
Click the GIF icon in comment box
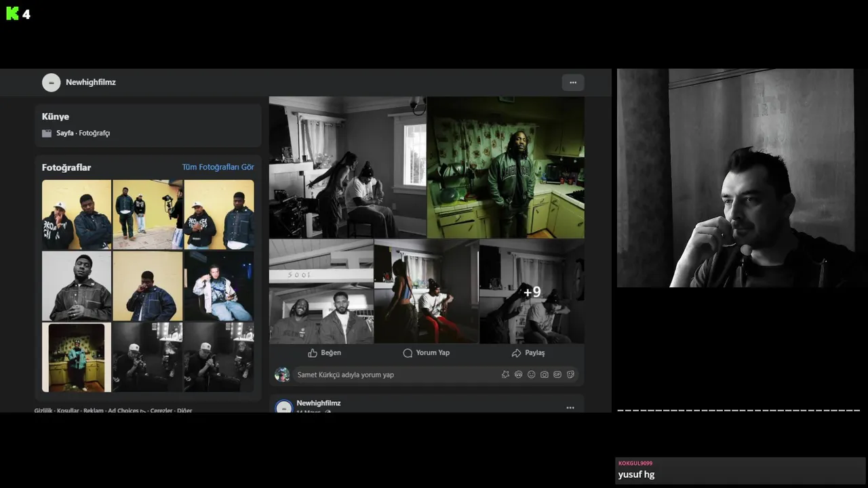coord(557,374)
